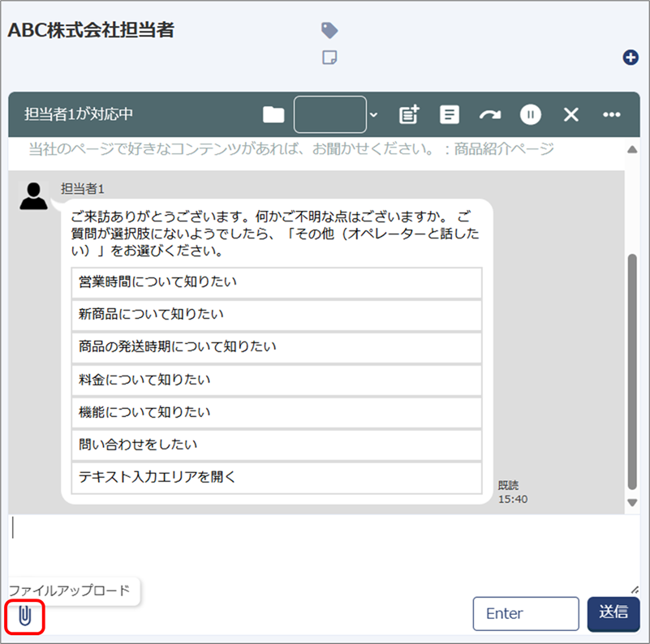The height and width of the screenshot is (644, 650).
Task: Pause the chat with pause icon
Action: click(531, 114)
